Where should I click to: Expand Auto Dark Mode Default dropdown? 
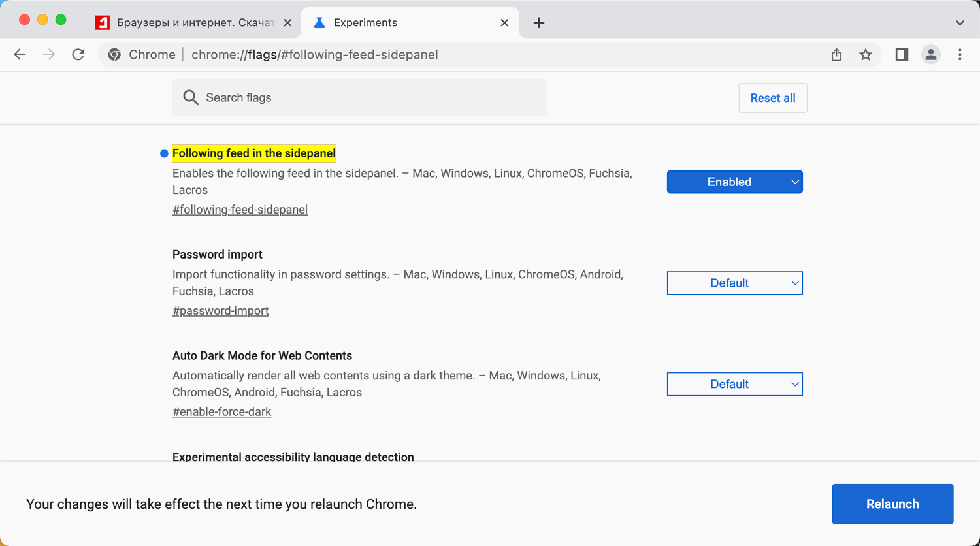pos(734,385)
